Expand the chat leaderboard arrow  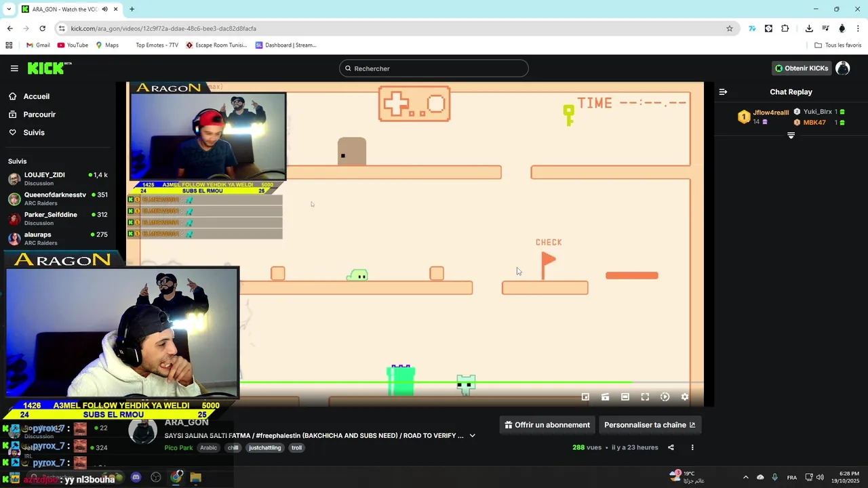(791, 136)
